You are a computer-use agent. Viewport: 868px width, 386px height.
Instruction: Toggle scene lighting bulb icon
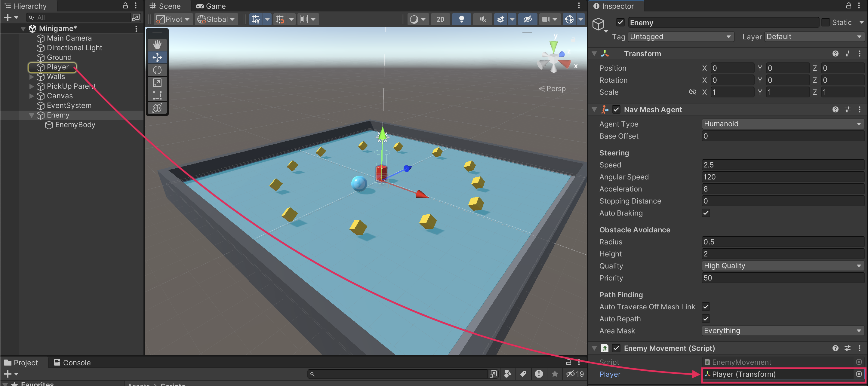[x=461, y=19]
